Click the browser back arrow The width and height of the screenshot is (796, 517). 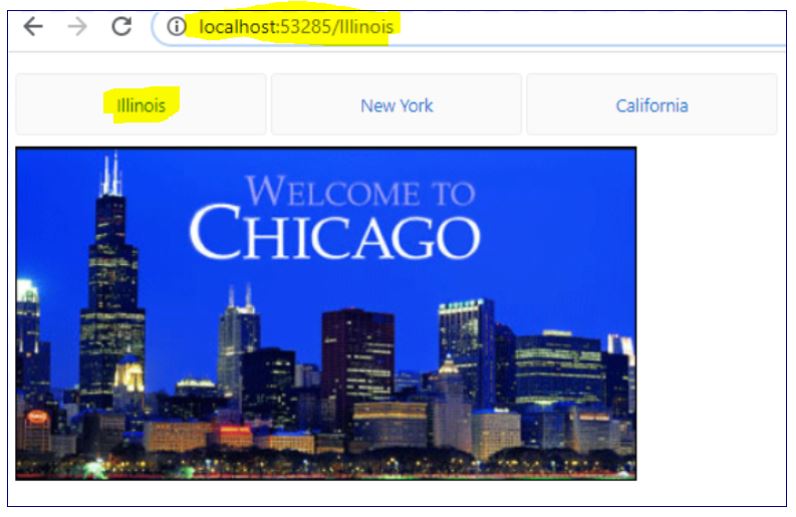click(x=33, y=27)
